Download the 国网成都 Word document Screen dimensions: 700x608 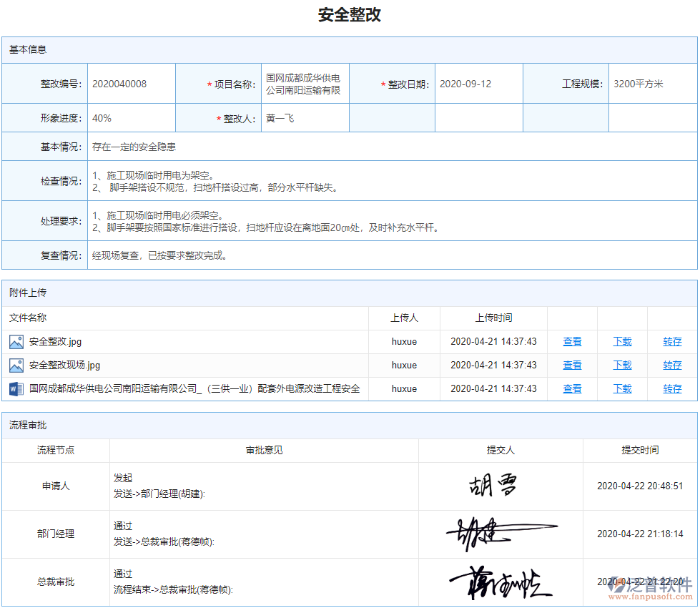click(x=621, y=388)
